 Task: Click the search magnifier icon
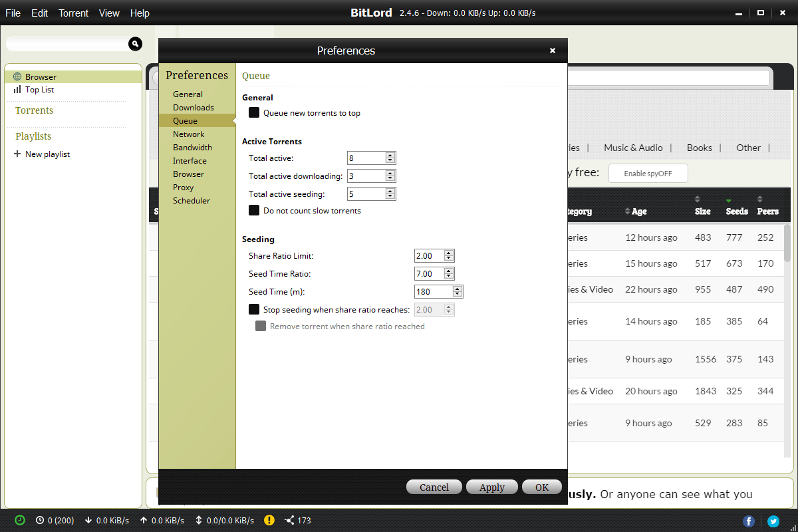135,44
